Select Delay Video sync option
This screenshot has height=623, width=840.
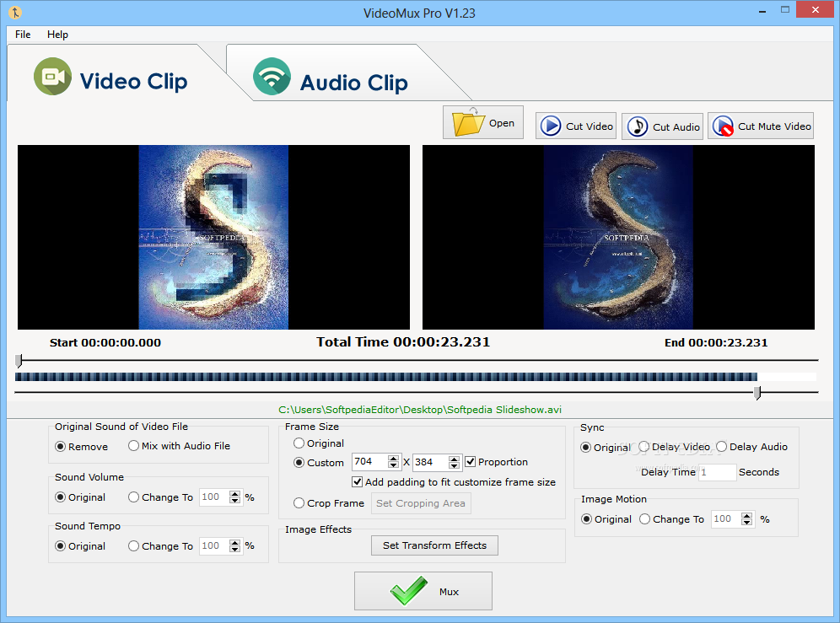(x=675, y=447)
